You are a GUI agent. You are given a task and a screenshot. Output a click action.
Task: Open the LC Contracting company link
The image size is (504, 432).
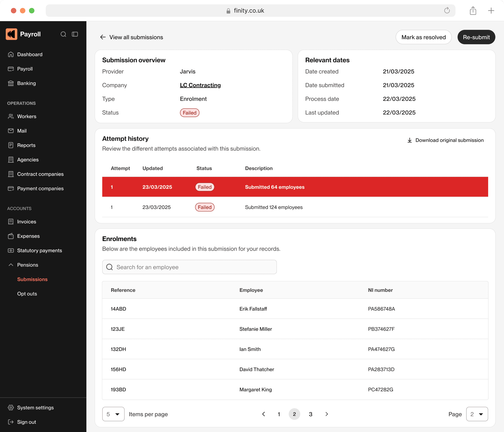200,85
